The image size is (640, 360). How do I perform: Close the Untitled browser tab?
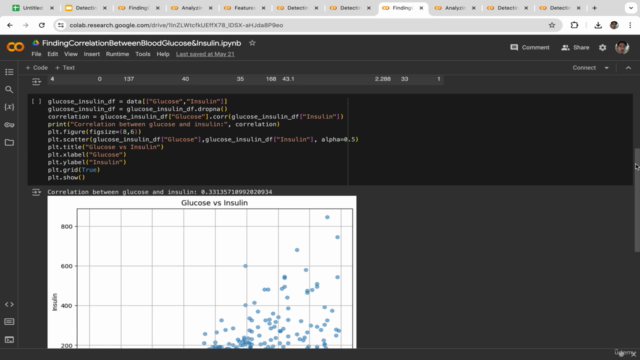52,8
